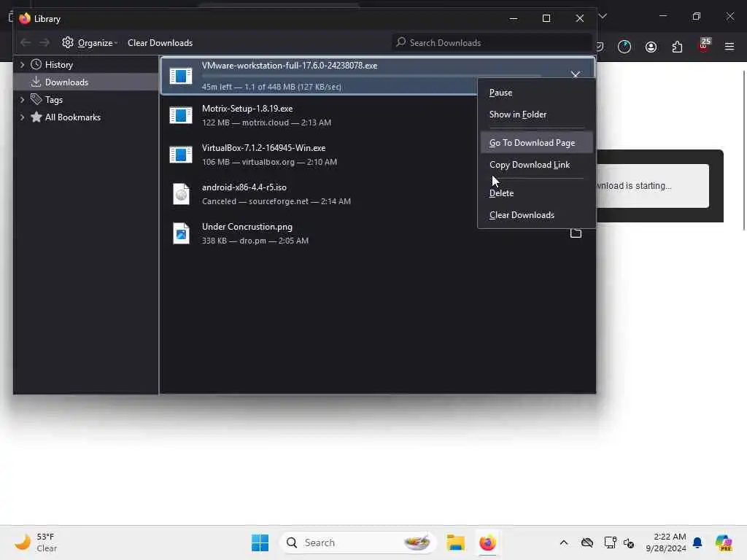This screenshot has width=747, height=560.
Task: Open the Firefox tab list chevron
Action: [603, 16]
